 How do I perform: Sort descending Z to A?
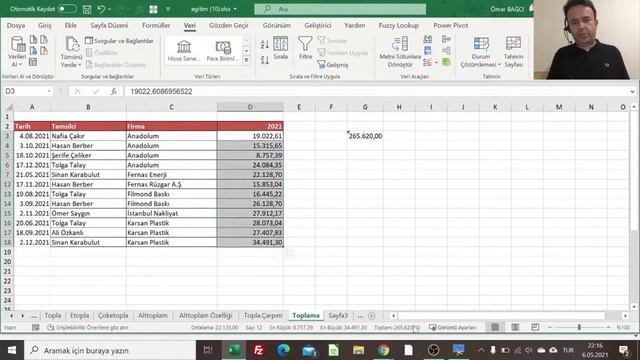(264, 60)
